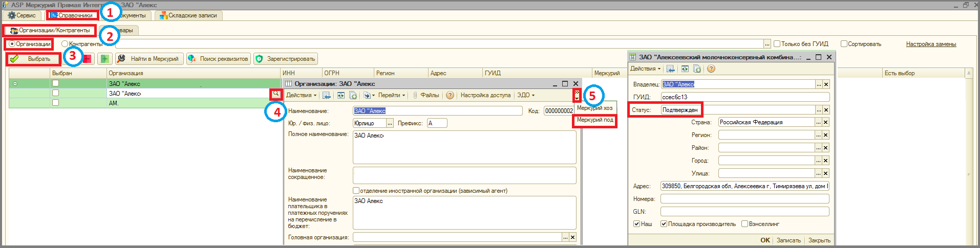Click help icon in enterprise window toolbar
The width and height of the screenshot is (980, 248).
711,69
